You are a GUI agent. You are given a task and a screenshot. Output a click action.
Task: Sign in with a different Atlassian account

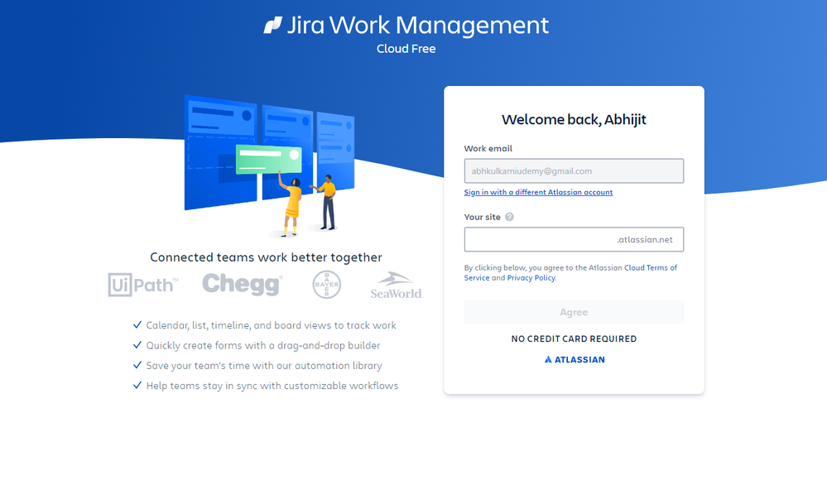pos(538,193)
